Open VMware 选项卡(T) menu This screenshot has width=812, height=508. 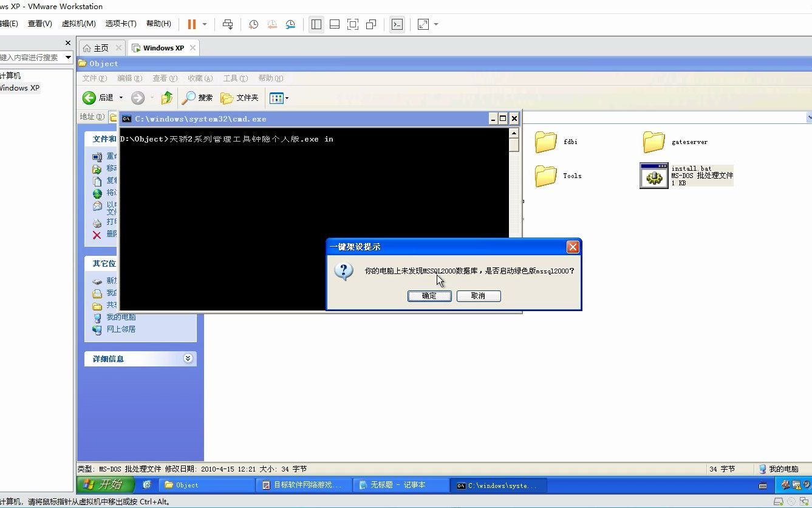tap(121, 24)
